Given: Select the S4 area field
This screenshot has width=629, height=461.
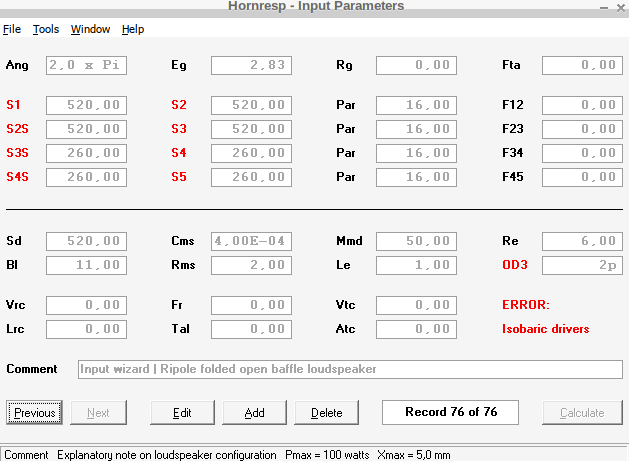Looking at the screenshot, I should [x=252, y=153].
